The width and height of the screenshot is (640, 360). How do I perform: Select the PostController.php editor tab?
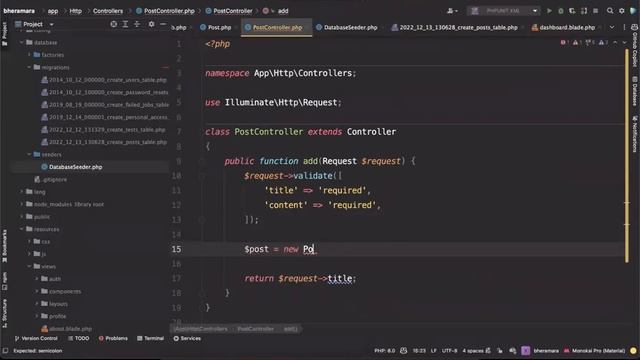(277, 27)
